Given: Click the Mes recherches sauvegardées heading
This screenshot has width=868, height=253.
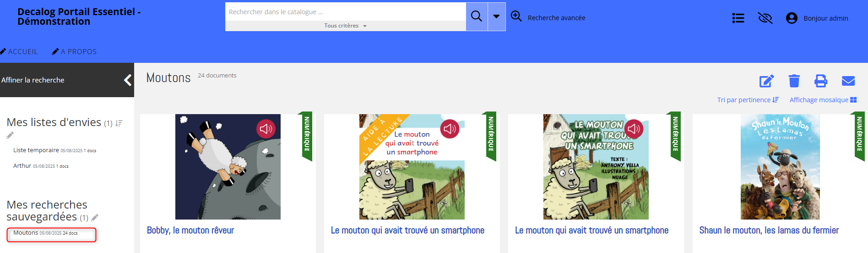Looking at the screenshot, I should (x=47, y=211).
